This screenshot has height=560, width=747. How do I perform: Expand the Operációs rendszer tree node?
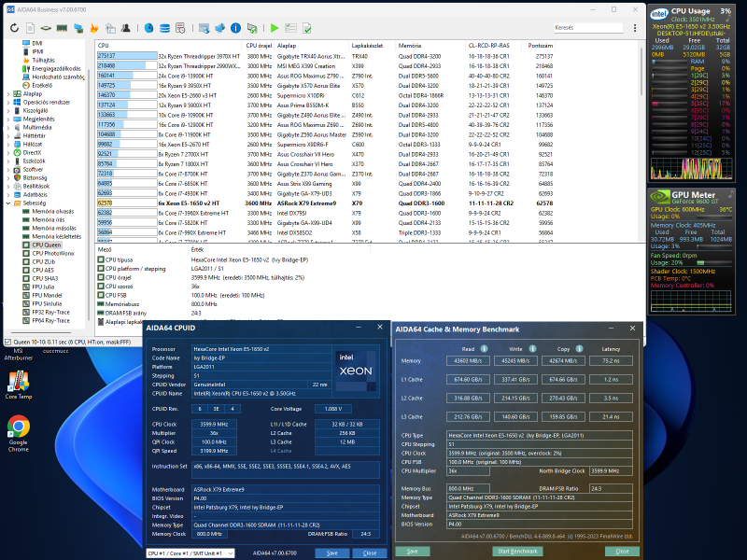point(8,103)
